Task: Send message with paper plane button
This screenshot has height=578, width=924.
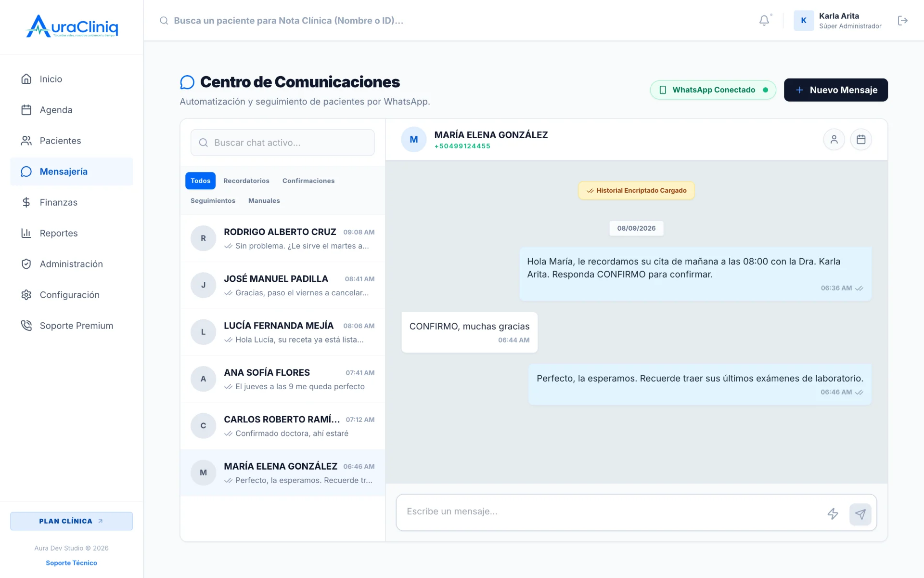Action: (x=860, y=514)
